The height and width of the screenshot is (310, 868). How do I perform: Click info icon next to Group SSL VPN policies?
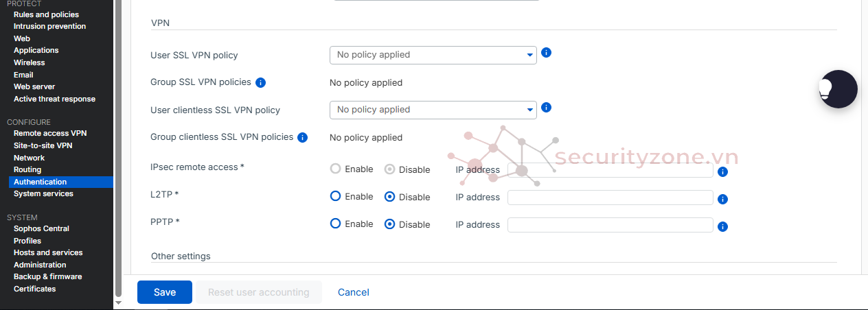click(x=260, y=82)
